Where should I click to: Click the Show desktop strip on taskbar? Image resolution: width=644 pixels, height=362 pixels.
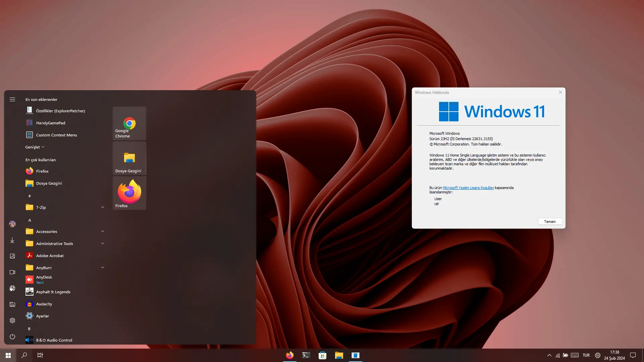(x=643, y=355)
